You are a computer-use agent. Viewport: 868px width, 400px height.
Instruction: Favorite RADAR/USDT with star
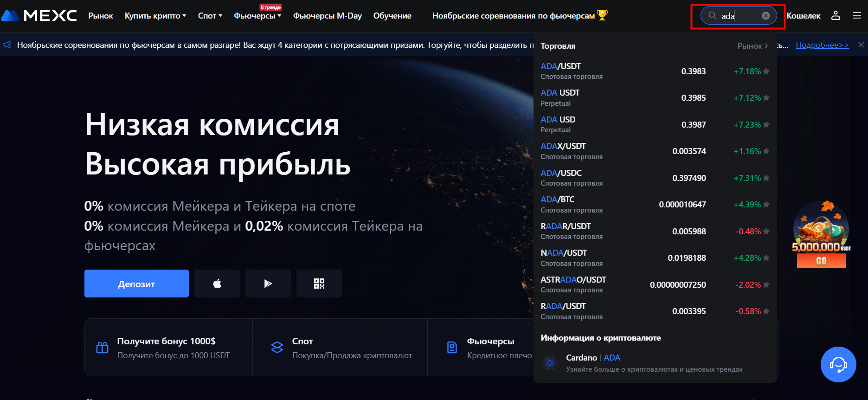pos(766,232)
